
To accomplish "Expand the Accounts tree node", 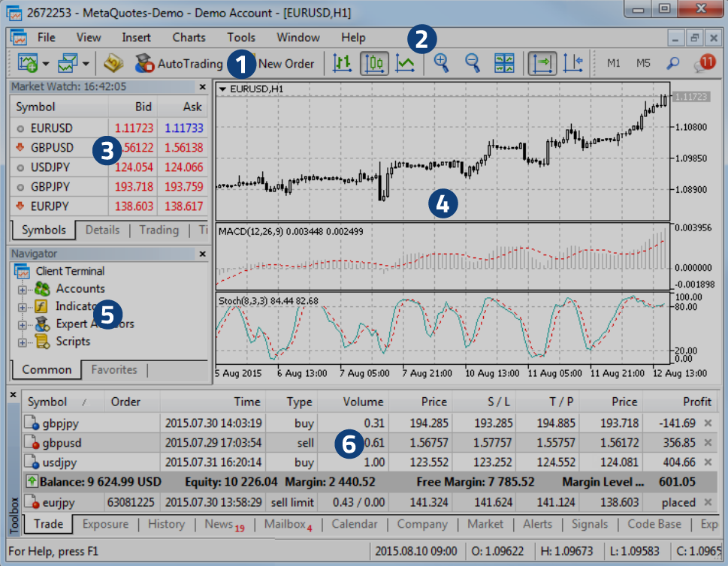I will coord(22,290).
